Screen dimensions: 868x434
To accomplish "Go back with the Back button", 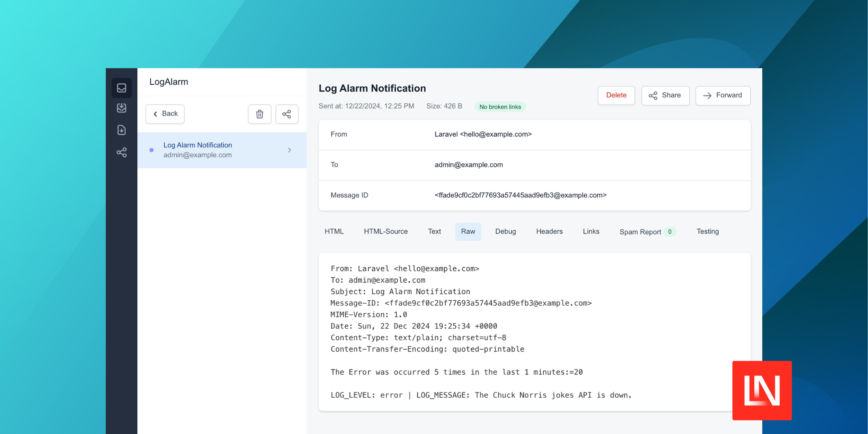I will click(x=165, y=114).
